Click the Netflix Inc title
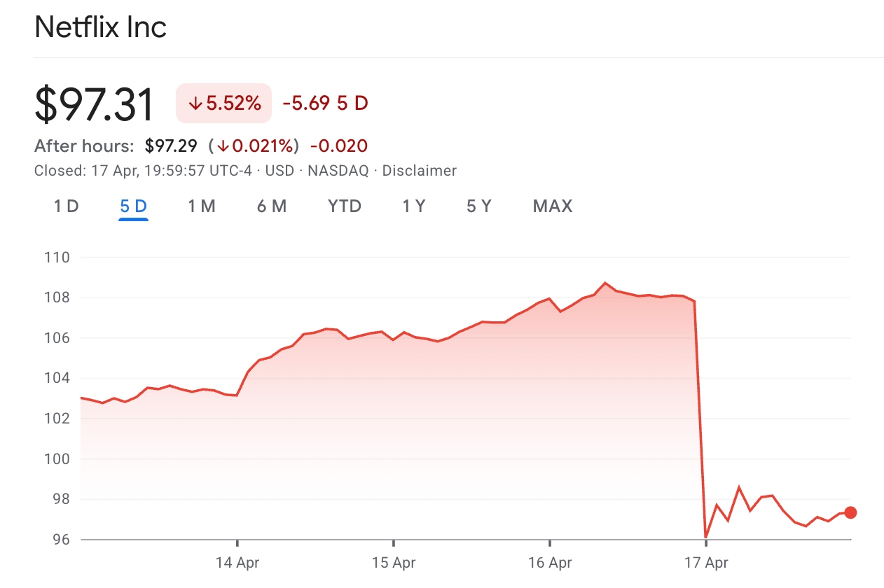 (100, 27)
